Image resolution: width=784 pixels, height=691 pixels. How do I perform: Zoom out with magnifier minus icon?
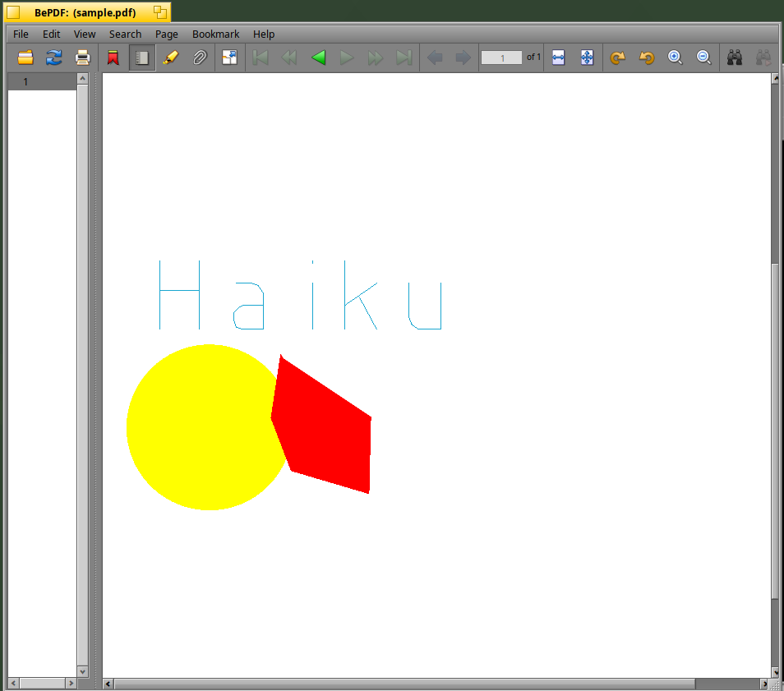[704, 58]
